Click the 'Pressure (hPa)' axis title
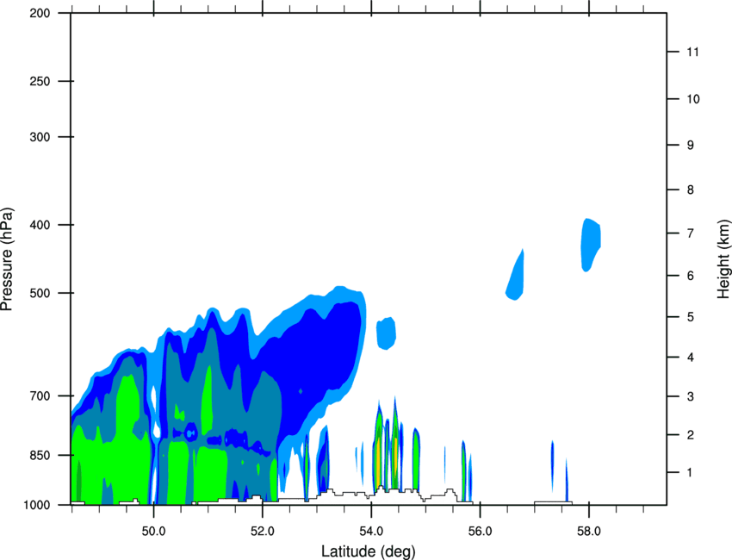 (x=7, y=259)
